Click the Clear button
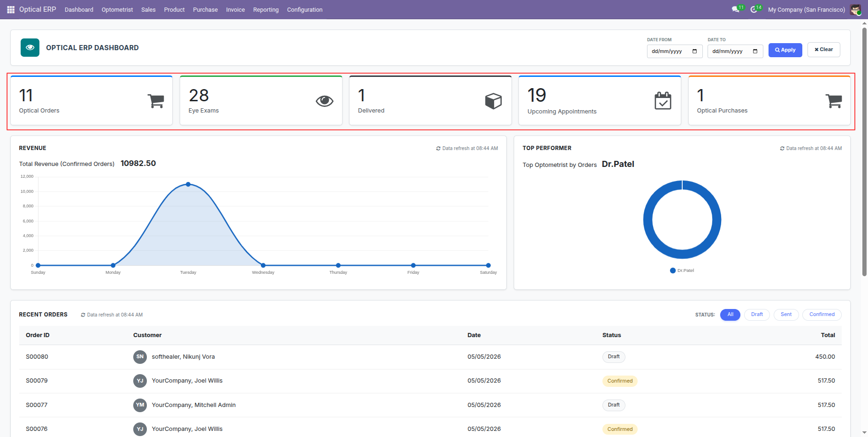The height and width of the screenshot is (437, 868). tap(823, 50)
